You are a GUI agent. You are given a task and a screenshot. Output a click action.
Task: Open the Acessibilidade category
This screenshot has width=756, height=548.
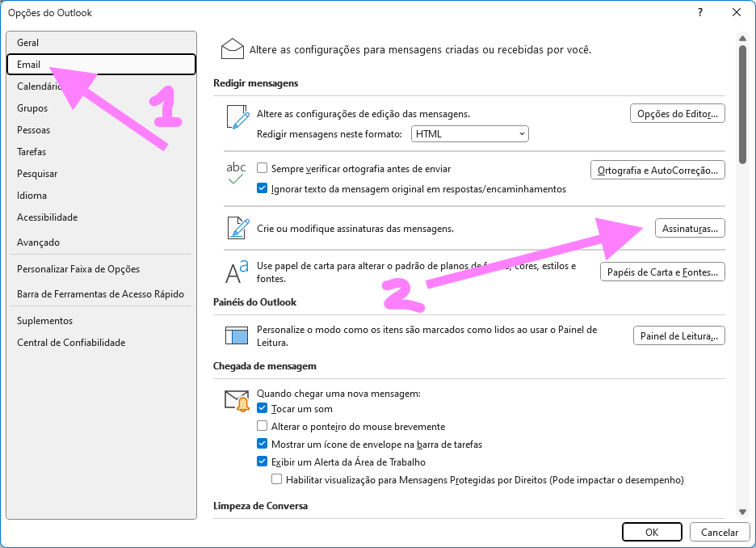point(101,217)
